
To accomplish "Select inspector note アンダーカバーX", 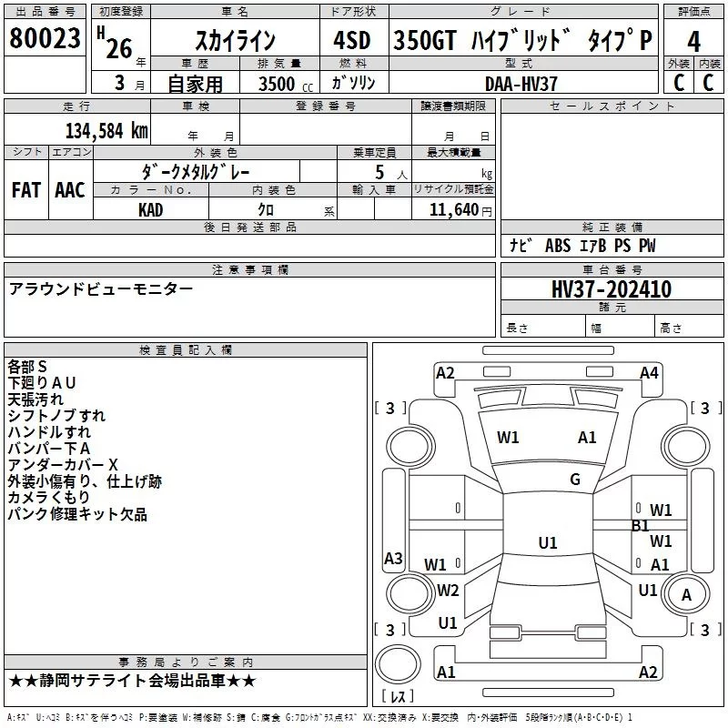I will pos(63,465).
